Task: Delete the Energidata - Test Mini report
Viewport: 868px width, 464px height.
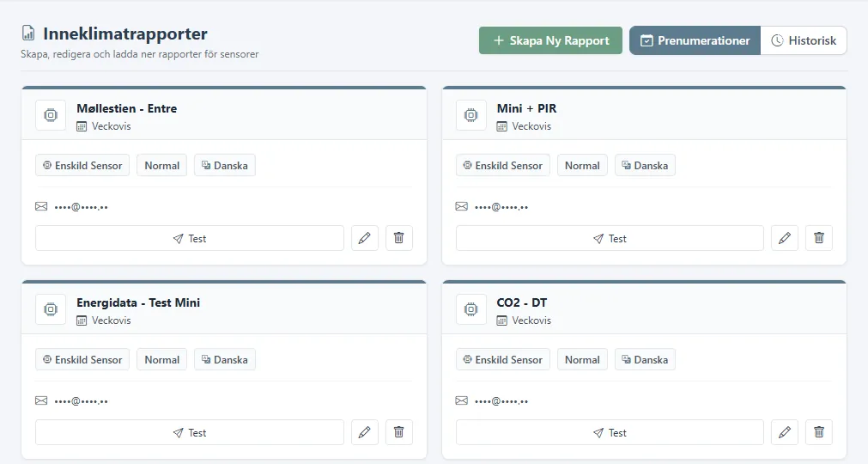Action: 398,432
